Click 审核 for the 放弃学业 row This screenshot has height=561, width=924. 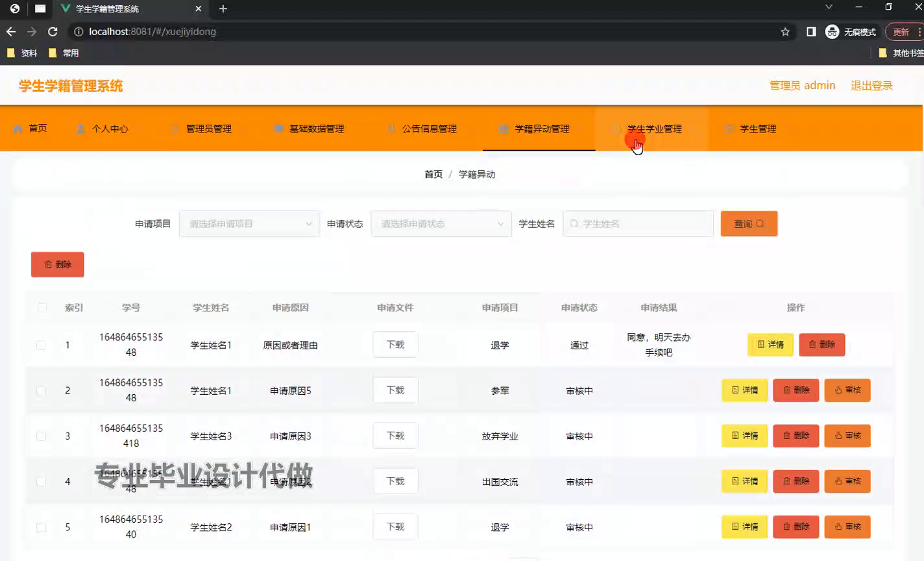847,436
